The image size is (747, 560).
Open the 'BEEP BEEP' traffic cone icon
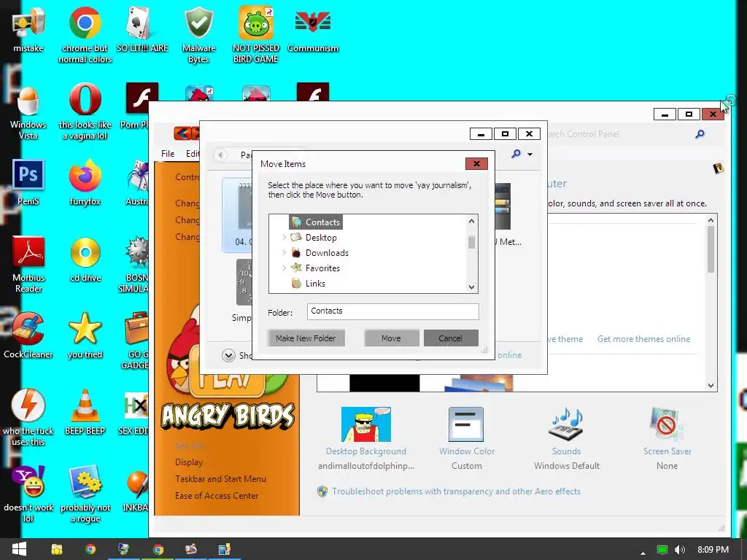tap(85, 412)
